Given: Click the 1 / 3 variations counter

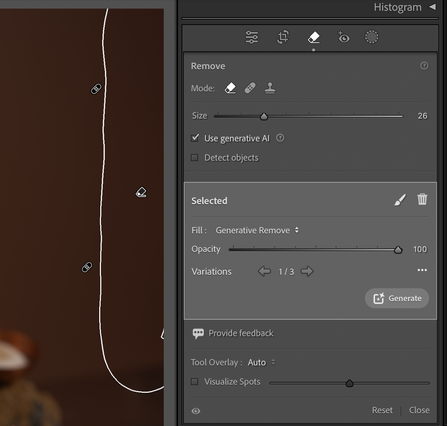Looking at the screenshot, I should [x=286, y=272].
